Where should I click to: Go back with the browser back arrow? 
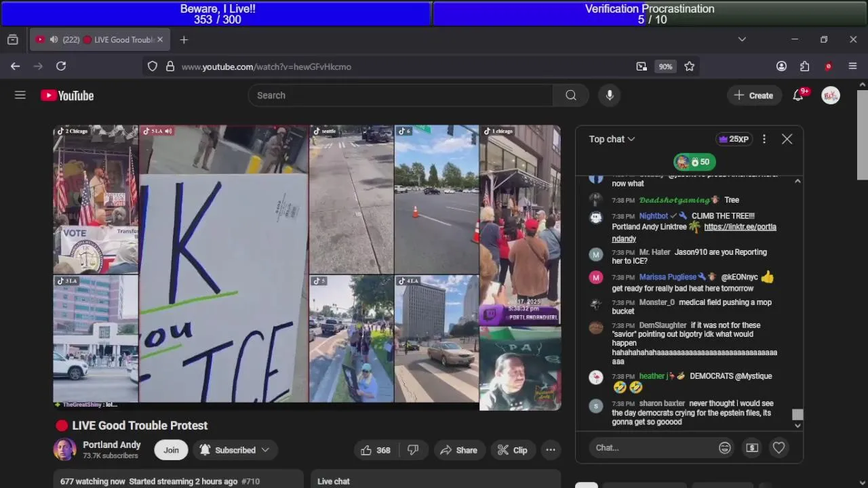15,66
